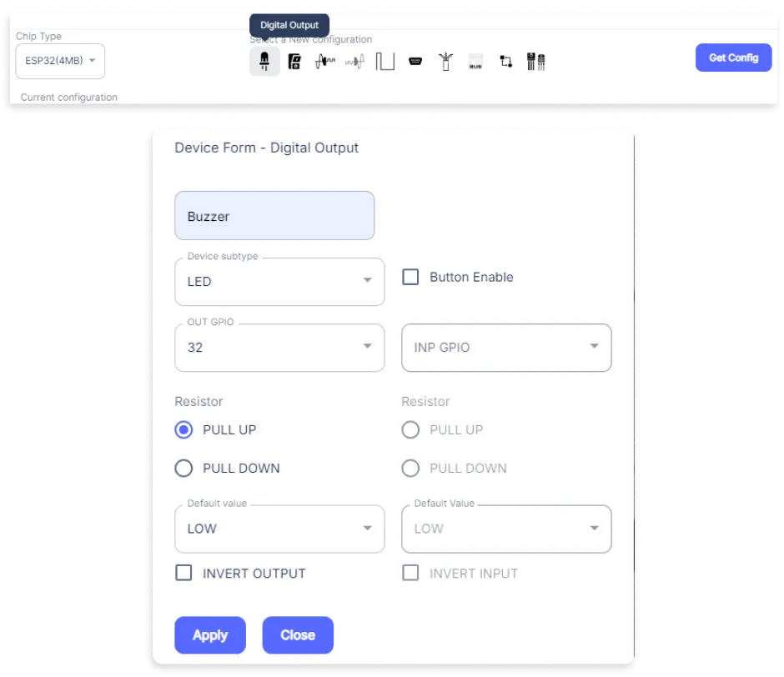Image resolution: width=784 pixels, height=677 pixels.
Task: Open output Default value LOW dropdown
Action: pyautogui.click(x=279, y=529)
